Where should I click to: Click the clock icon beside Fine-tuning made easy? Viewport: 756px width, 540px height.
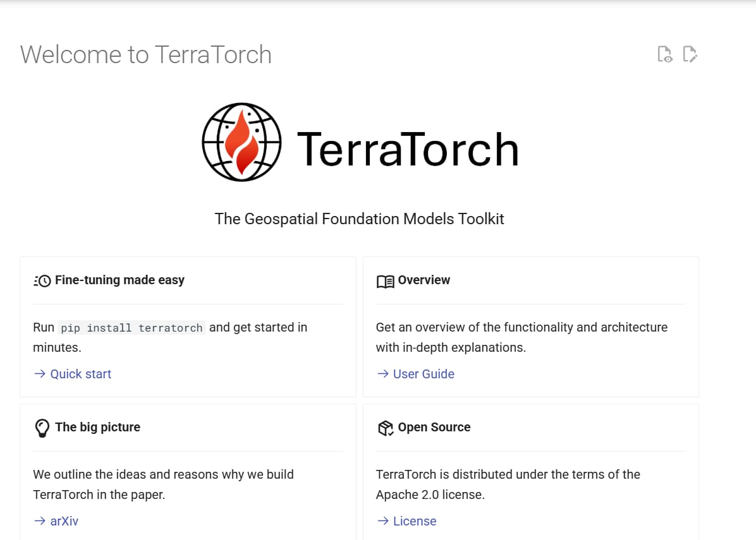(42, 280)
